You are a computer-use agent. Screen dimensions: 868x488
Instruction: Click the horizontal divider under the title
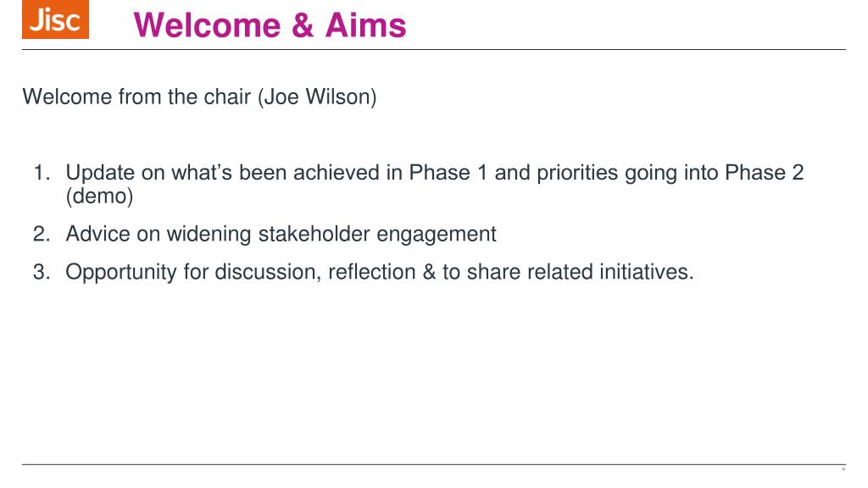click(434, 49)
